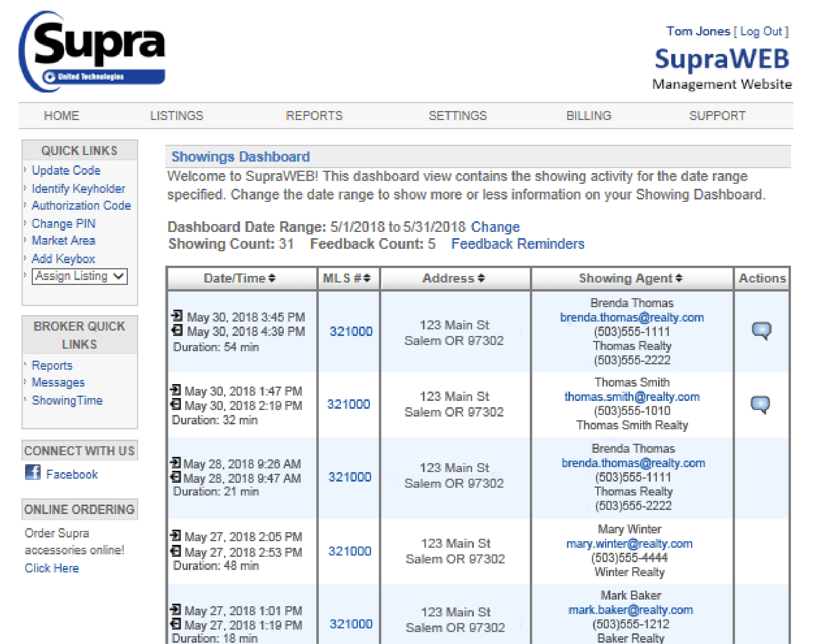Click 'Duration: 54 min' text
Viewport: 821px width, 644px height.
[216, 347]
